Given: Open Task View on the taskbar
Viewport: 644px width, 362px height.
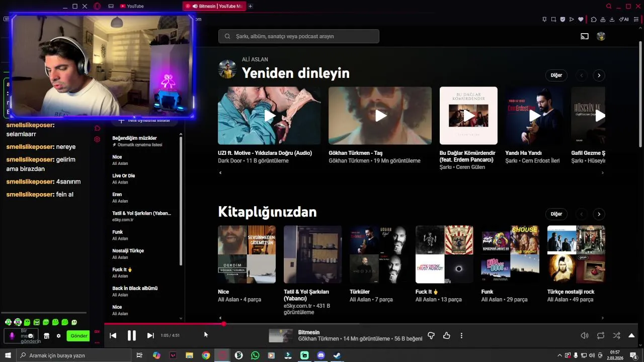Looking at the screenshot, I should [x=139, y=355].
